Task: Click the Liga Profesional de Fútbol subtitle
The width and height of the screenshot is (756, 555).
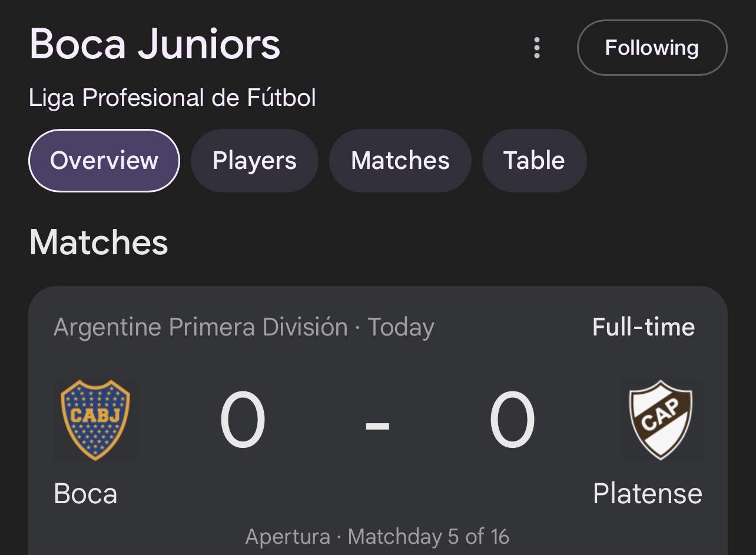Action: point(173,98)
